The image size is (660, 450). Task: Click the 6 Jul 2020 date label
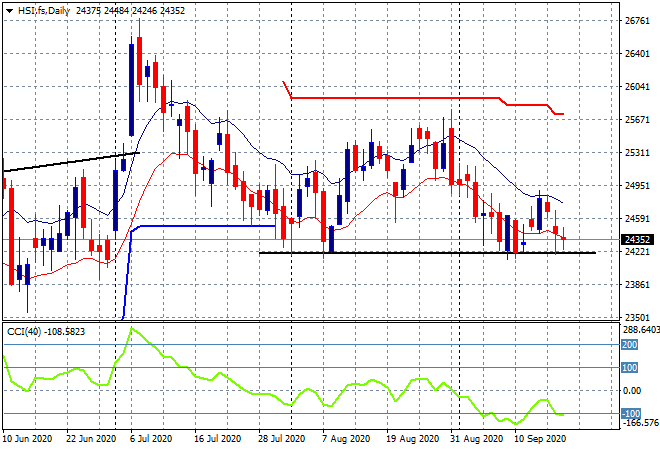point(151,439)
